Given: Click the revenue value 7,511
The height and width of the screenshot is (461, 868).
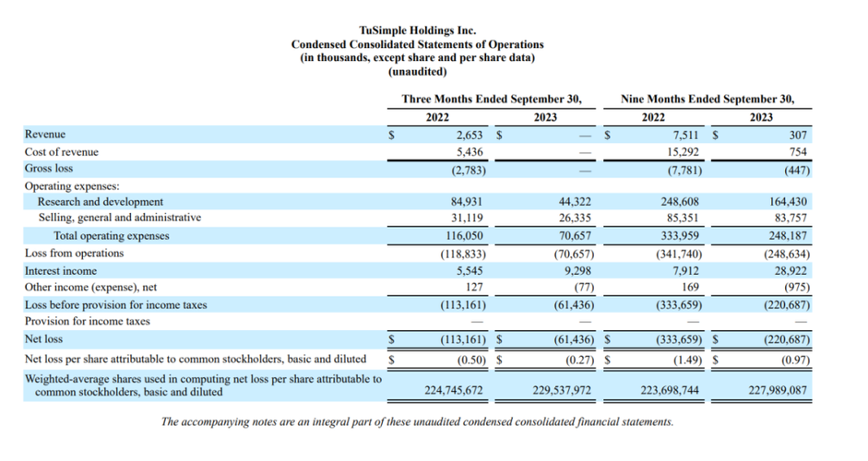Looking at the screenshot, I should [685, 135].
